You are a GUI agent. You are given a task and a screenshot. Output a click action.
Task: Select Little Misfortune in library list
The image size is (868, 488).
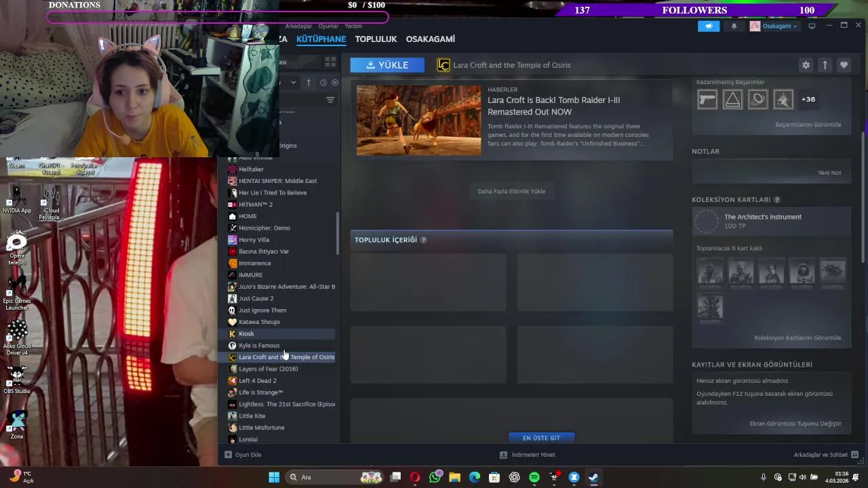coord(261,428)
